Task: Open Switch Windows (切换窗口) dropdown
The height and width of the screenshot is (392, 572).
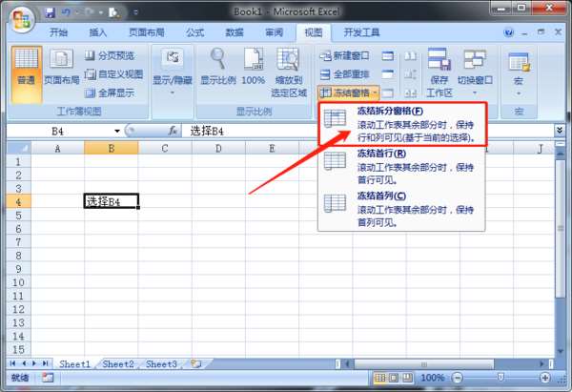Action: (x=475, y=72)
